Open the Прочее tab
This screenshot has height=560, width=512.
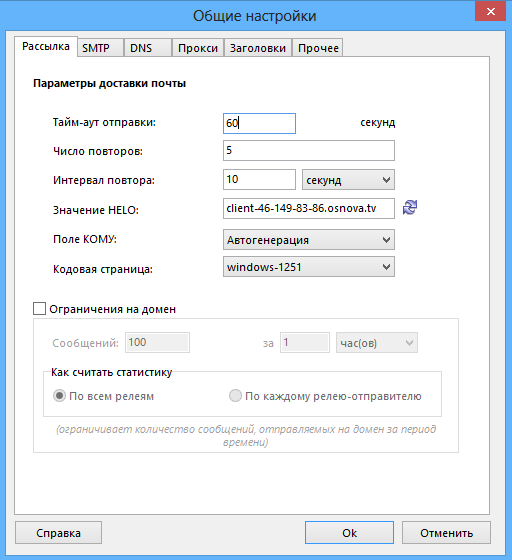[318, 48]
